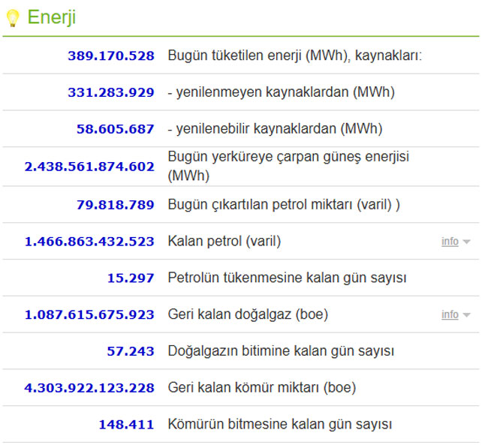The image size is (488, 448).
Task: Select 'Petrolün tükenmesine kalan gün sayısı' text
Action: click(x=287, y=278)
